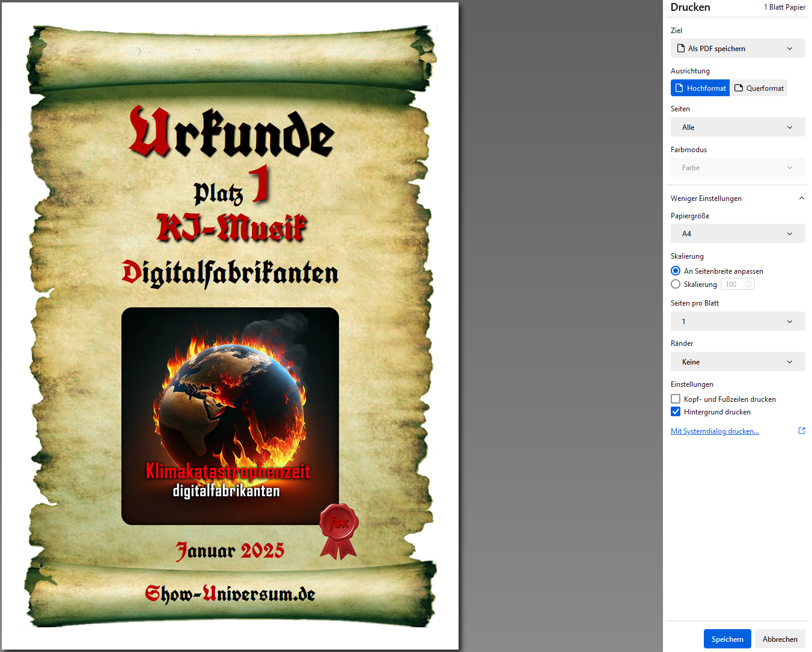The width and height of the screenshot is (812, 652).
Task: Click the 'Einstellungen' section label
Action: coord(692,384)
